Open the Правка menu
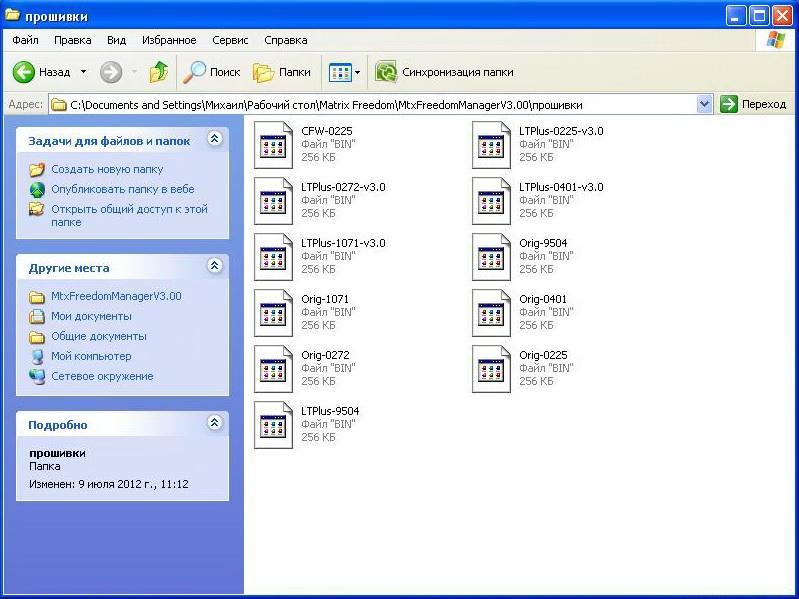 pyautogui.click(x=73, y=40)
